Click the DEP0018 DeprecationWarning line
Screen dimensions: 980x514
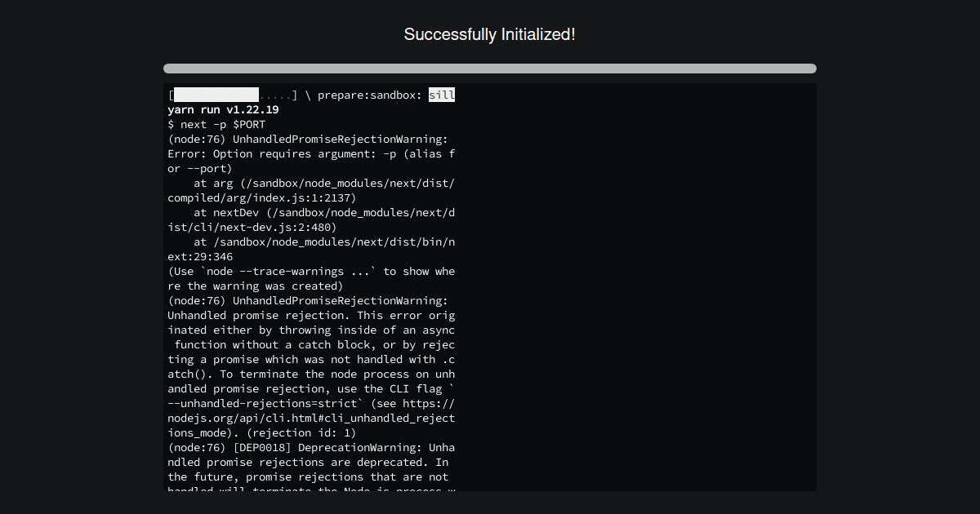pyautogui.click(x=311, y=447)
